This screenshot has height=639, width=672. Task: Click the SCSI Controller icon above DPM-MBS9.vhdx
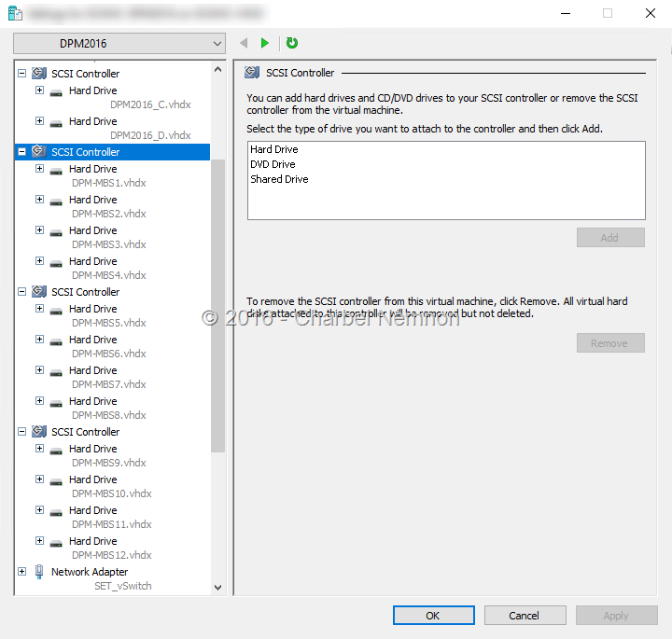coord(39,431)
